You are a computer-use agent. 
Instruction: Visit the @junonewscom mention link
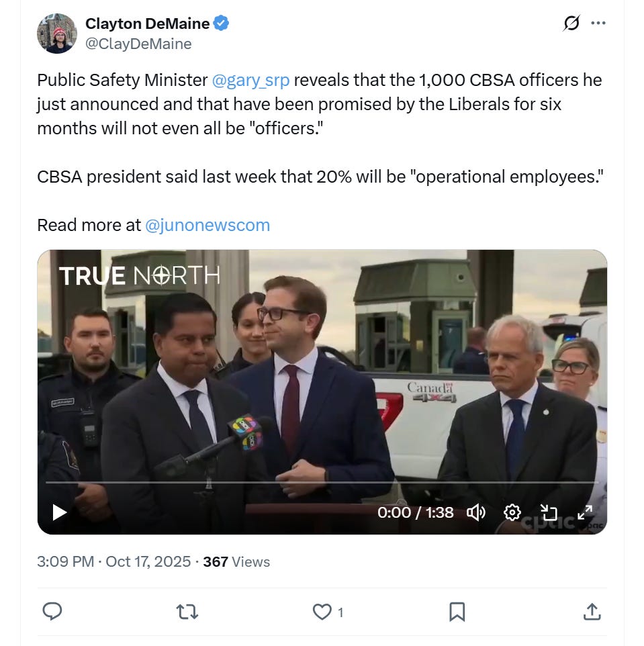pos(208,226)
